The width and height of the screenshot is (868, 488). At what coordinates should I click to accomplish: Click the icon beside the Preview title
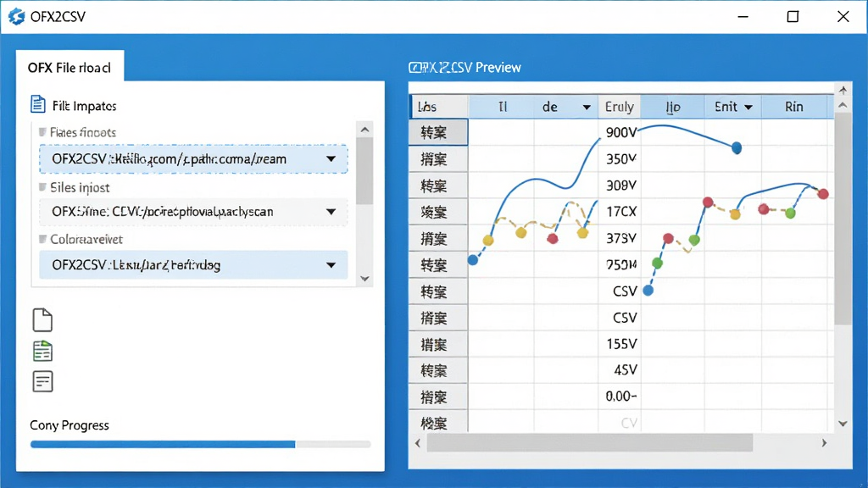415,68
